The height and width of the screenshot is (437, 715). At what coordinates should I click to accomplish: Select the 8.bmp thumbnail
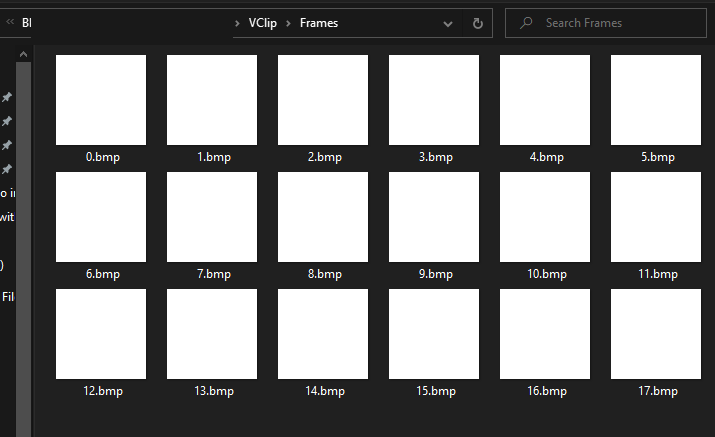coord(323,217)
